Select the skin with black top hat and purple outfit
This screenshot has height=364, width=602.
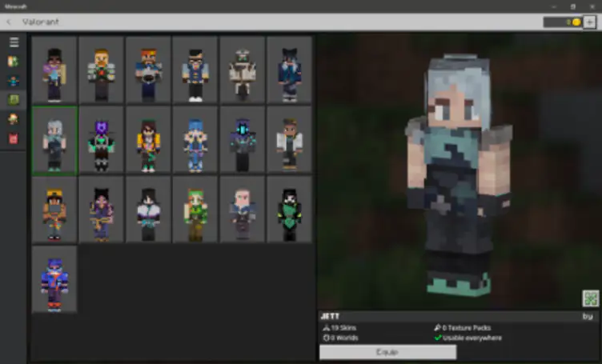click(54, 70)
